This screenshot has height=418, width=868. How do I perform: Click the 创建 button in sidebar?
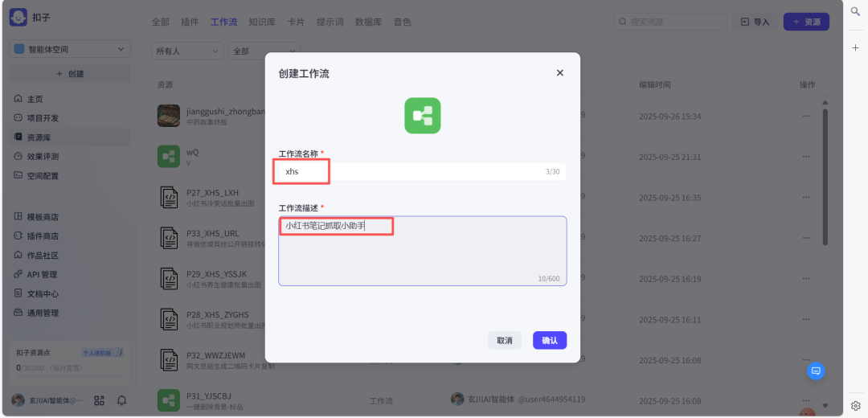tap(70, 74)
